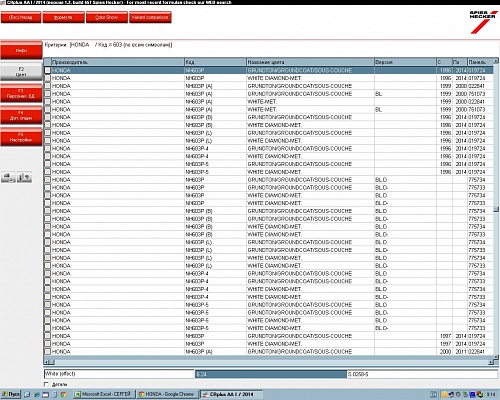Sort by the Название цвета column header
The width and height of the screenshot is (500, 400).
[310, 62]
